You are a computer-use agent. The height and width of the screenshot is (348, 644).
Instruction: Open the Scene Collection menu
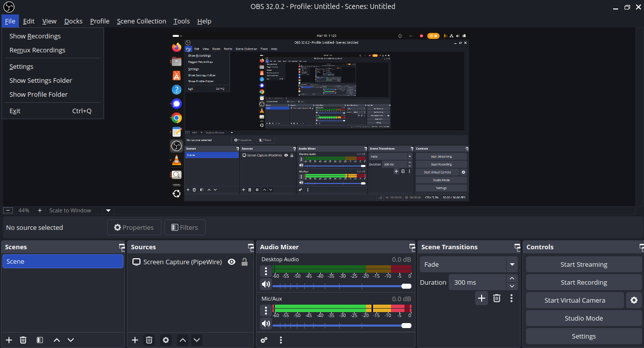pos(141,21)
